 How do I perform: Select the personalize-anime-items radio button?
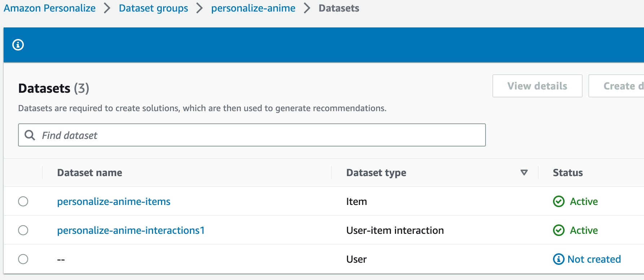tap(23, 201)
